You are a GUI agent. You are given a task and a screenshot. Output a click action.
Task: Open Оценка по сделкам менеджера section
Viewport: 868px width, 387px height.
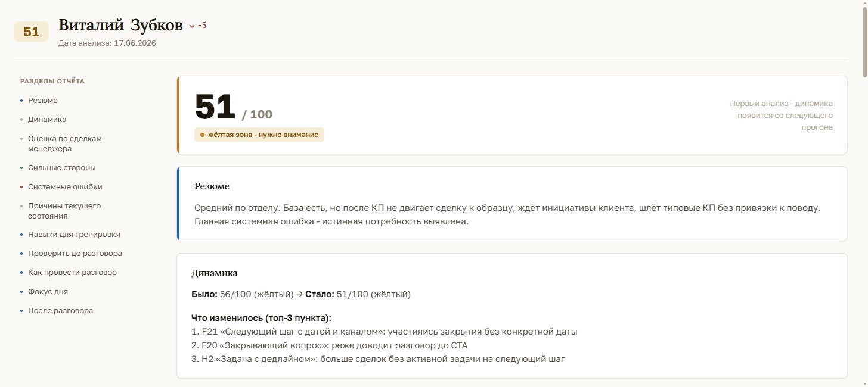(x=65, y=143)
